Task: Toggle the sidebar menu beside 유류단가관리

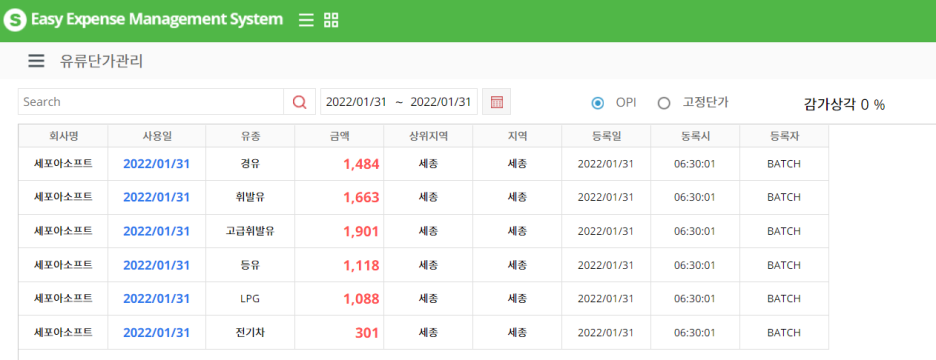Action: [x=36, y=61]
